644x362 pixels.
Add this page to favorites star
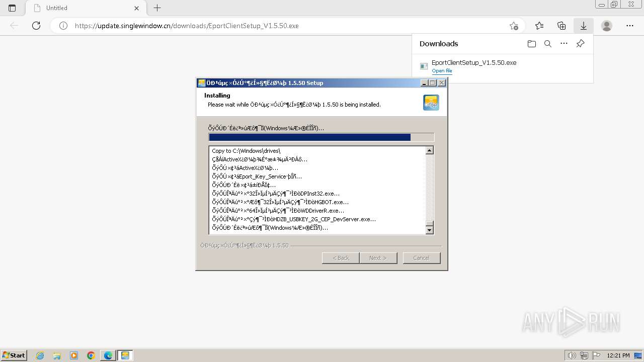[x=514, y=26]
